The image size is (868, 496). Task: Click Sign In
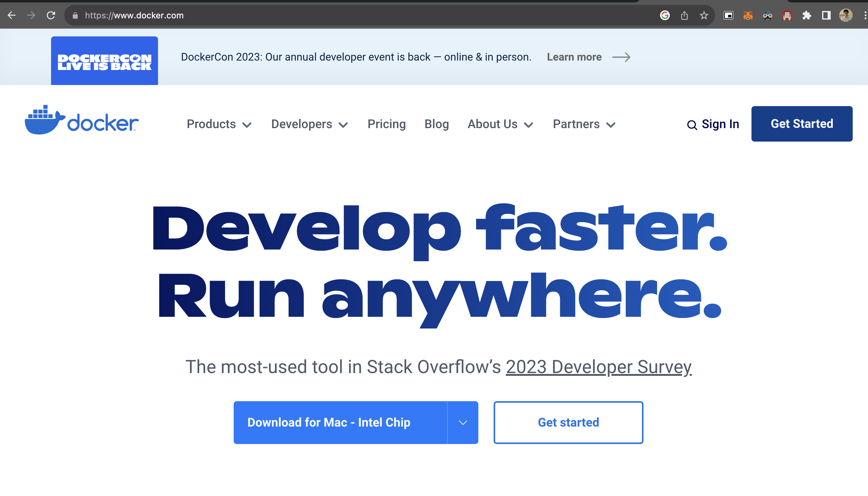(x=720, y=124)
